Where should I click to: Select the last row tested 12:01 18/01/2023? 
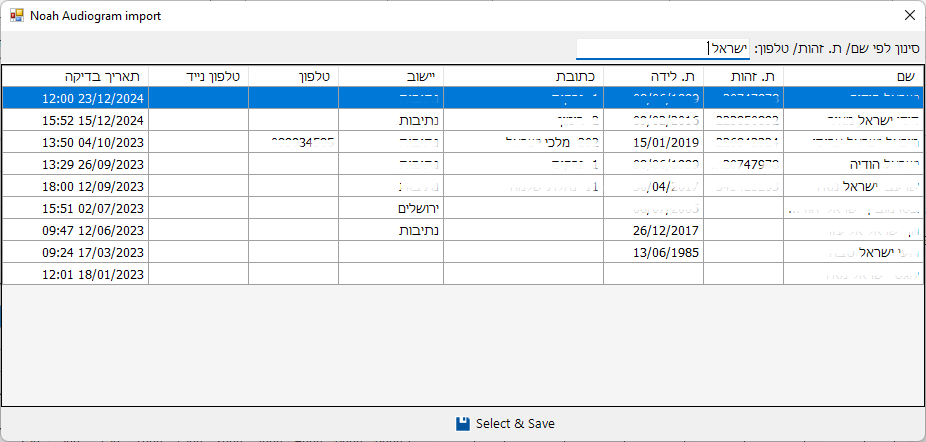(x=76, y=274)
